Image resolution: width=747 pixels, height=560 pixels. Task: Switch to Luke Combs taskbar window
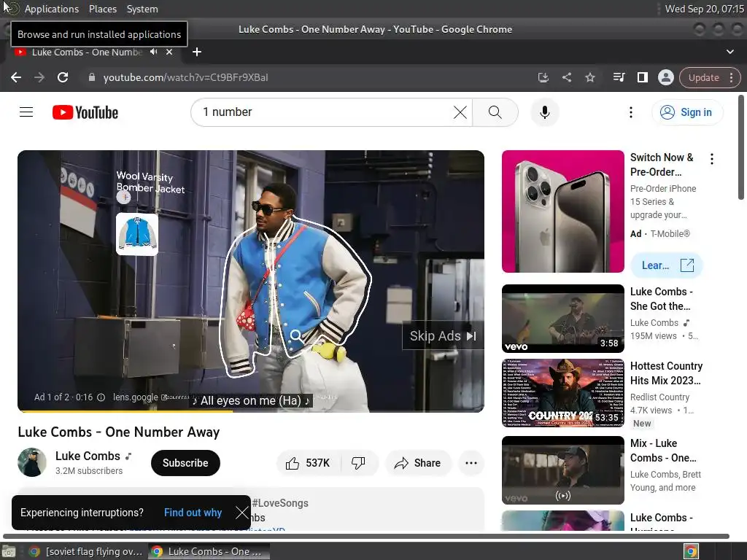(209, 551)
